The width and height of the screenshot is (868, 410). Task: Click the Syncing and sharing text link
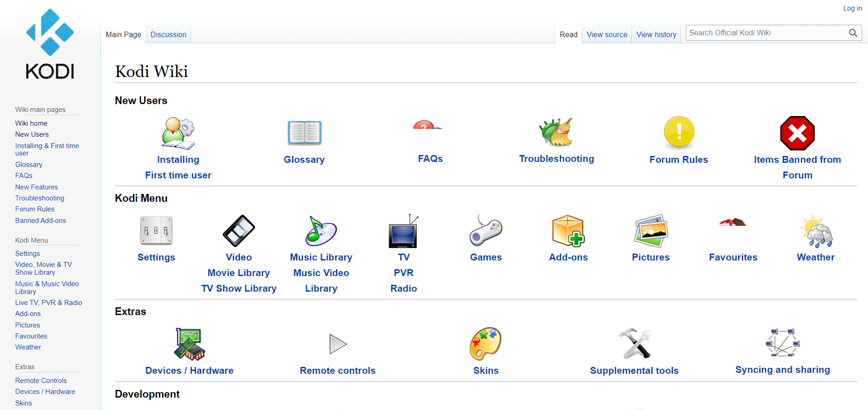coord(783,370)
